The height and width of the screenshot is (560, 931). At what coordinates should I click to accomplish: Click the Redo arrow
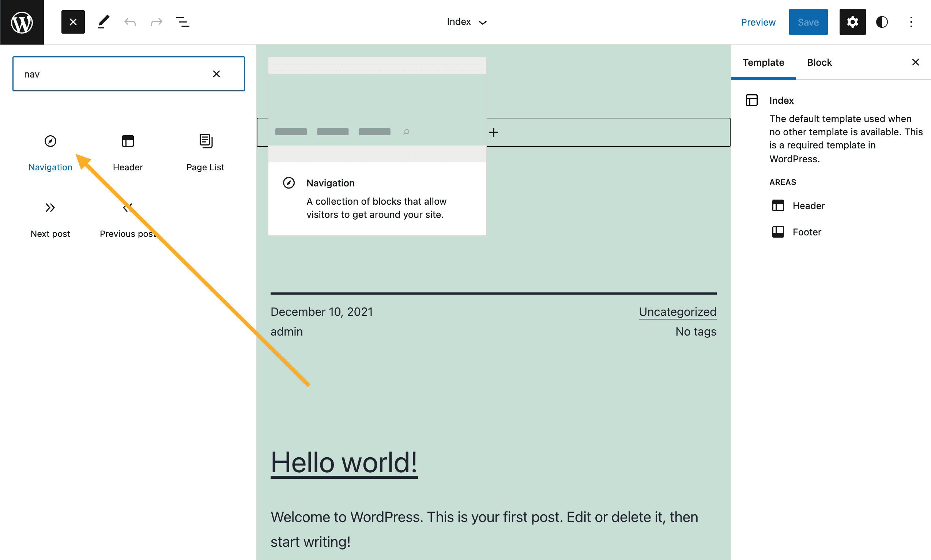pos(156,22)
